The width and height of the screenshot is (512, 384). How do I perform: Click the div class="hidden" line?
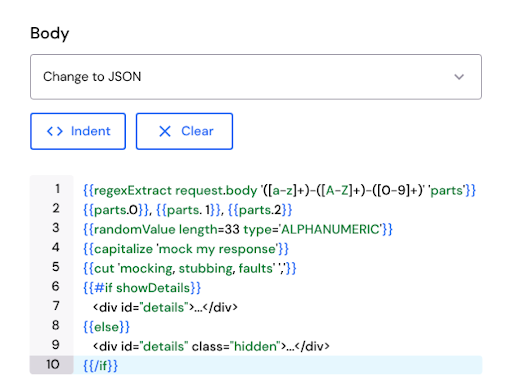click(211, 346)
